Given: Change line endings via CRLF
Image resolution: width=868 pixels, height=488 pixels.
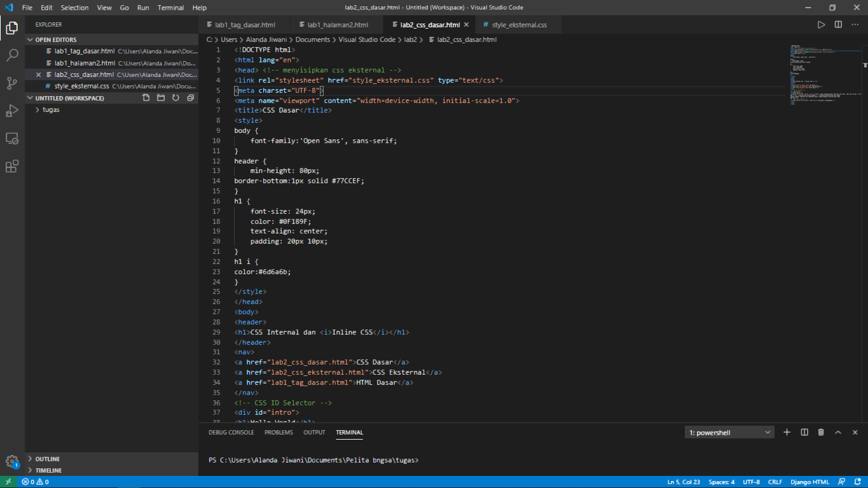Looking at the screenshot, I should coord(775,482).
